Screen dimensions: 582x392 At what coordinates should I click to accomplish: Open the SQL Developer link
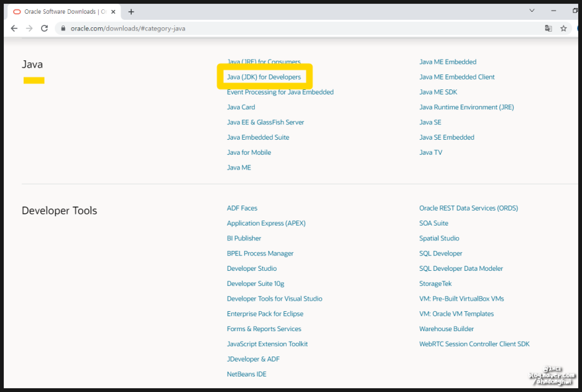tap(441, 253)
